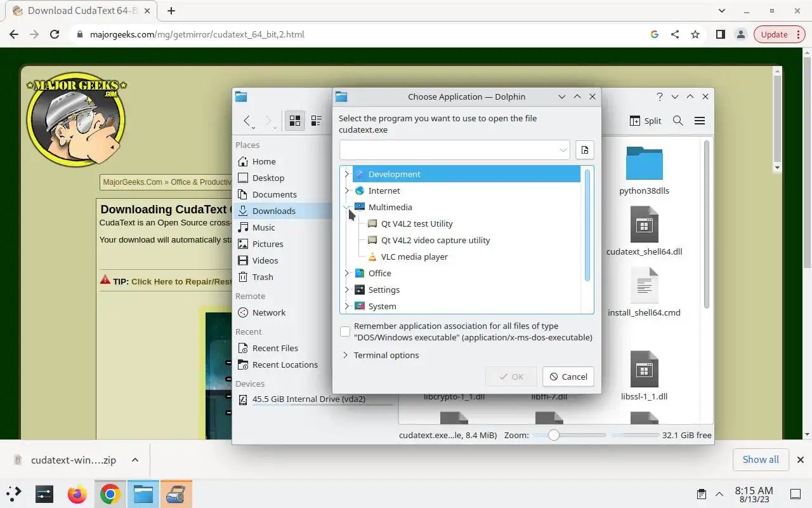Bookmark this page with the star

point(695,34)
